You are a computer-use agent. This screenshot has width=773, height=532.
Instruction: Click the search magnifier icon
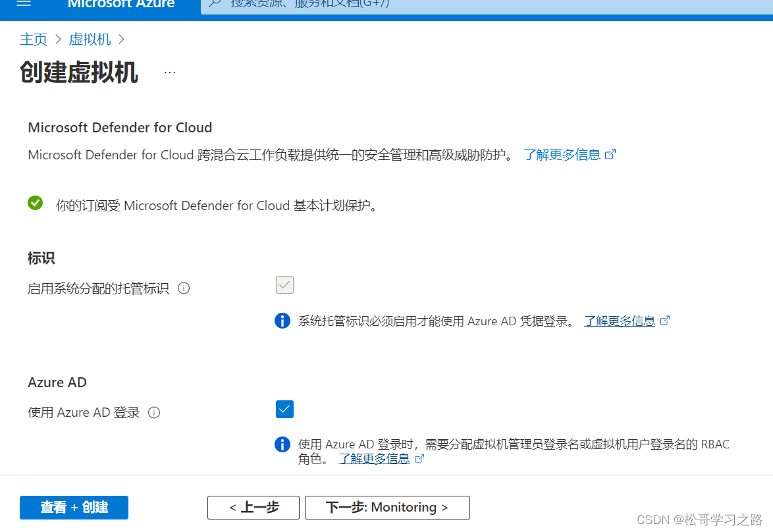215,3
